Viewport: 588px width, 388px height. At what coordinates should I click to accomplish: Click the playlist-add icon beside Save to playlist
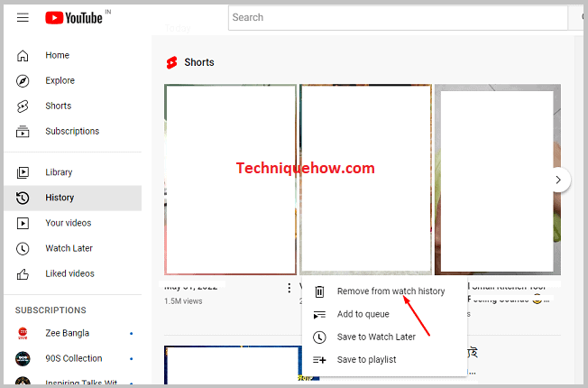[319, 360]
